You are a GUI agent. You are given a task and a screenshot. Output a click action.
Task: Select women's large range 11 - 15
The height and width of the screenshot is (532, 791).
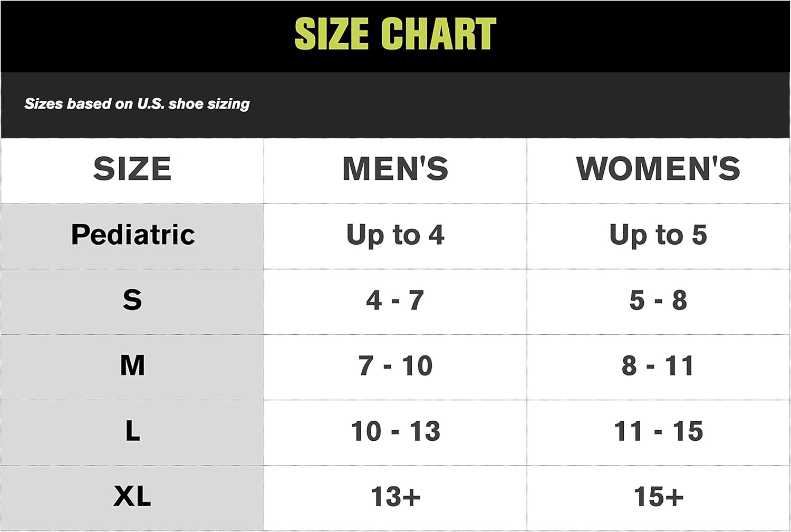[x=658, y=431]
